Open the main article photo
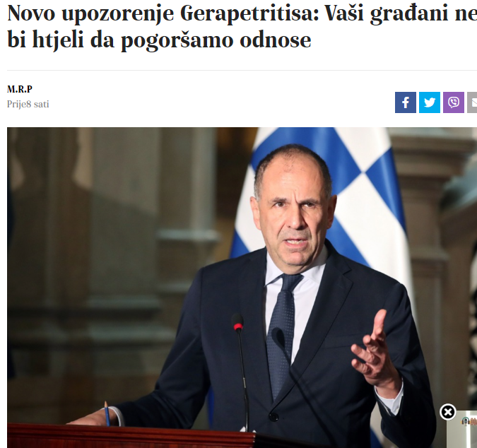The height and width of the screenshot is (448, 477). [242, 288]
